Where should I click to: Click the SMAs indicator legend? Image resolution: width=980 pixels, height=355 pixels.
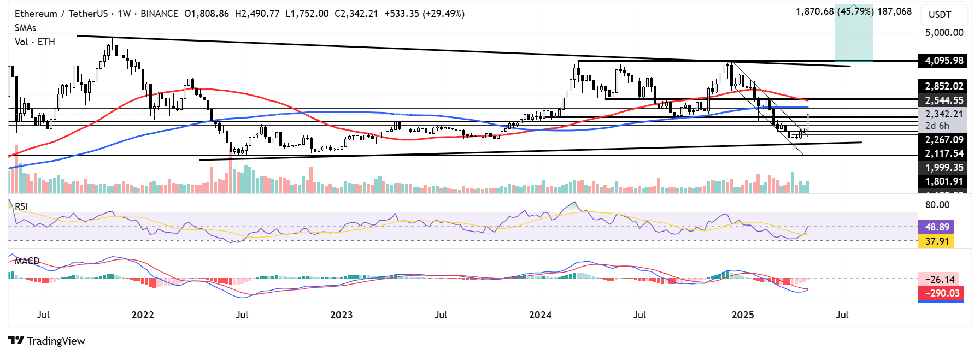25,28
